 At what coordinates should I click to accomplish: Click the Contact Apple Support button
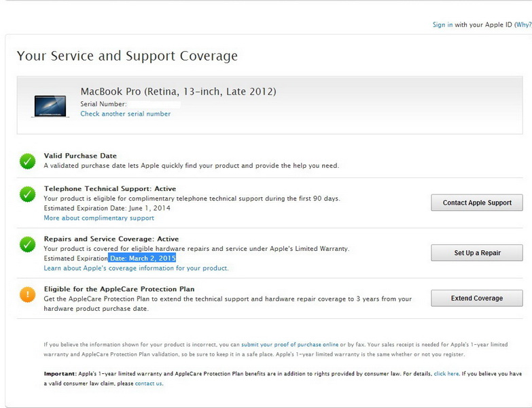[x=477, y=203]
